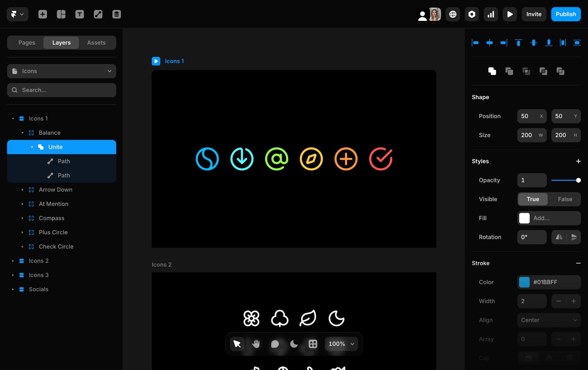Click the Invite button
The width and height of the screenshot is (588, 370).
click(533, 14)
